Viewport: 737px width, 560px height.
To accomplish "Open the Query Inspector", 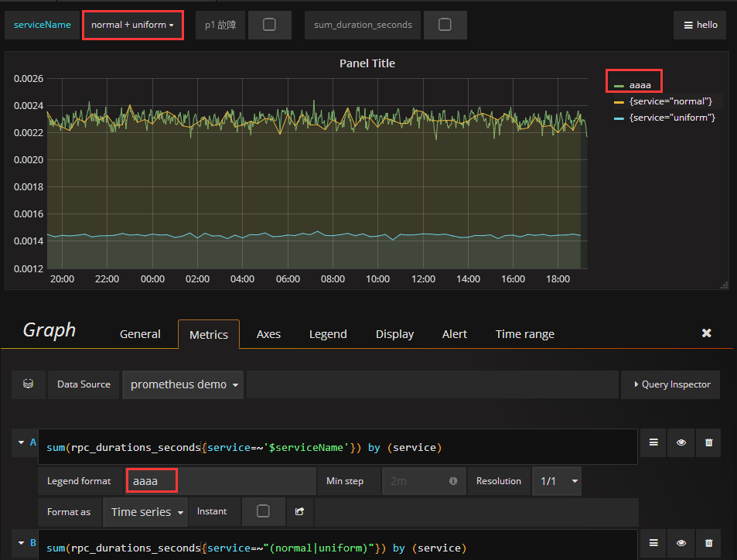I will (670, 384).
